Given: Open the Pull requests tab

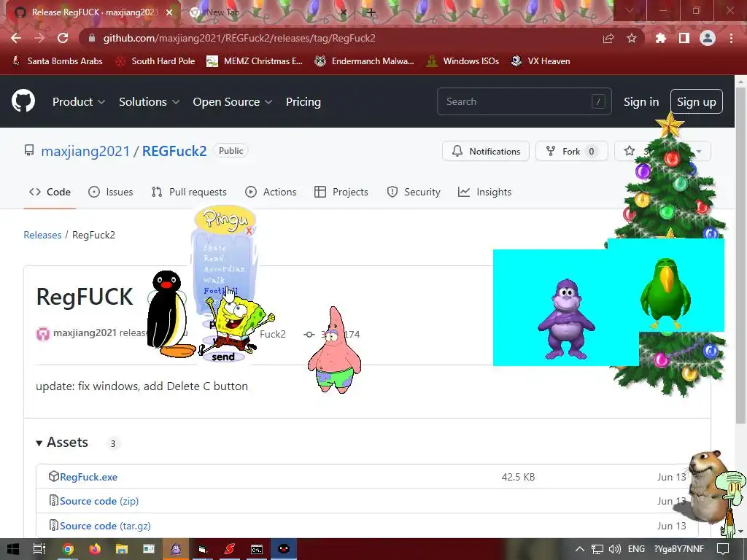Looking at the screenshot, I should (x=189, y=192).
